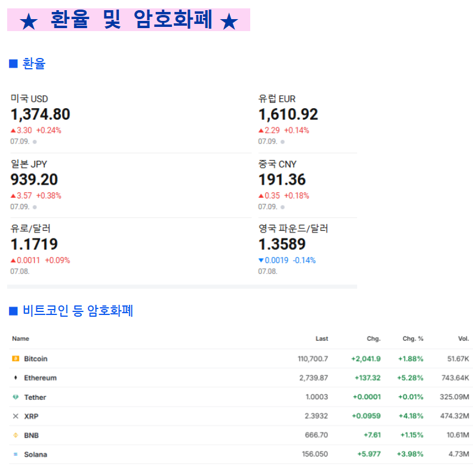This screenshot has width=476, height=465.
Task: Click the red up arrow under 유럽 EUR
Action: tap(261, 131)
